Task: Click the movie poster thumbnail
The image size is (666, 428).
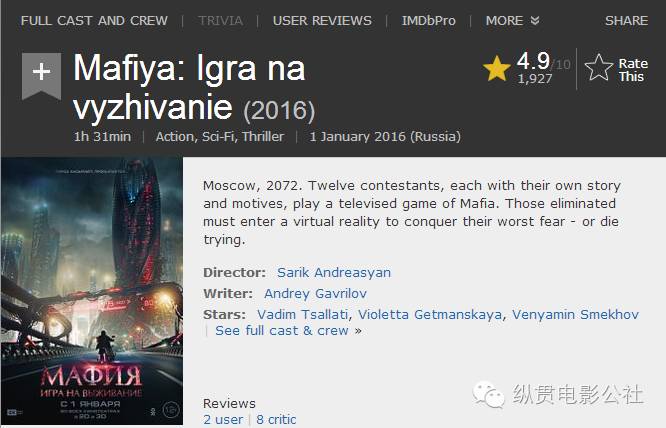Action: (x=92, y=291)
